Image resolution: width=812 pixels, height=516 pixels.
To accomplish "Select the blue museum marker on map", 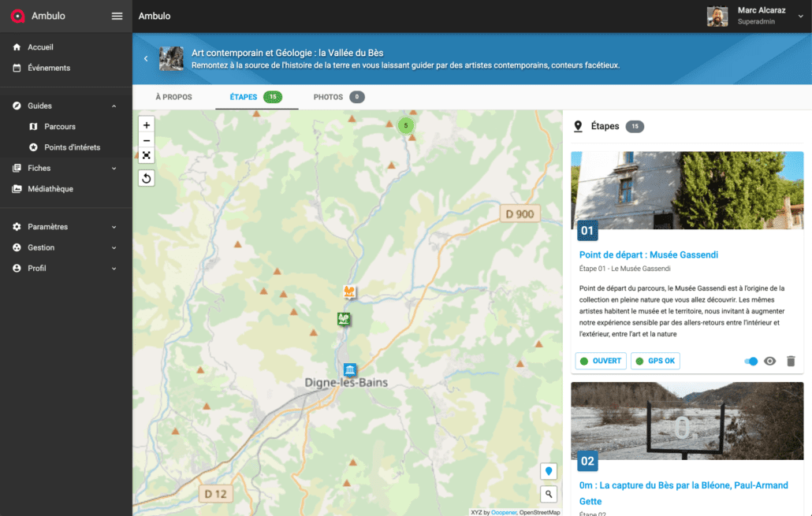I will point(350,369).
